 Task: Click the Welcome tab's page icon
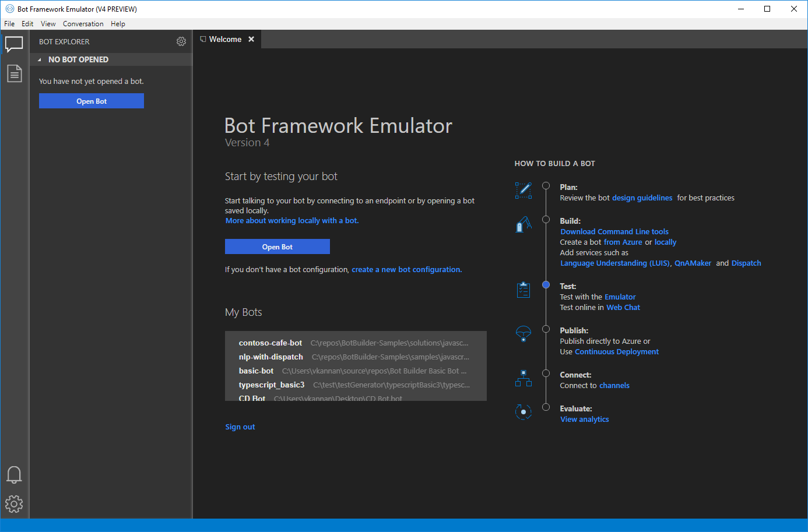click(203, 39)
